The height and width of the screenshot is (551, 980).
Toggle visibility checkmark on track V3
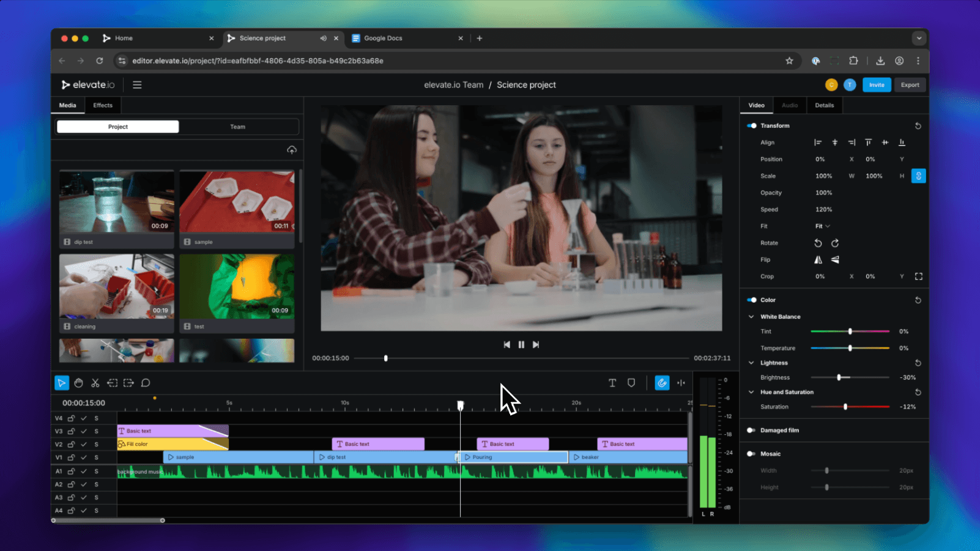pyautogui.click(x=84, y=431)
